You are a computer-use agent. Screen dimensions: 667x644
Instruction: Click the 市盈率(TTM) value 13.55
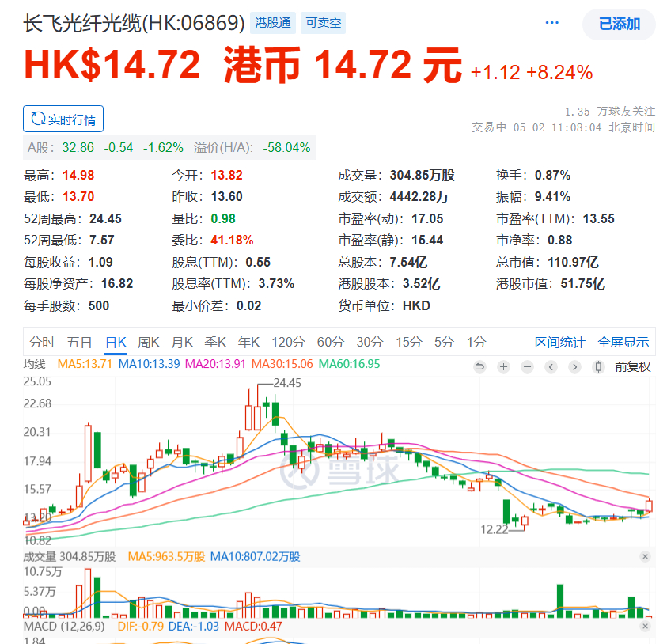(x=598, y=218)
